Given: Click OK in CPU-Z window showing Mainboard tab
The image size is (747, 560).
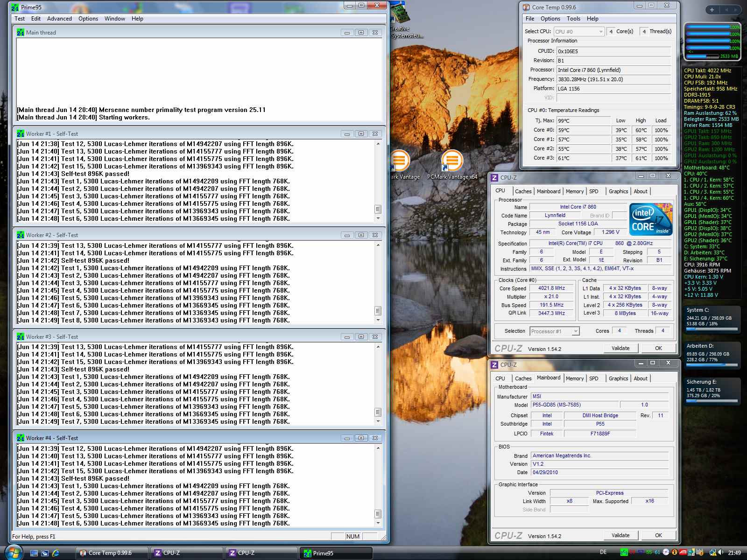Looking at the screenshot, I should coord(658,535).
